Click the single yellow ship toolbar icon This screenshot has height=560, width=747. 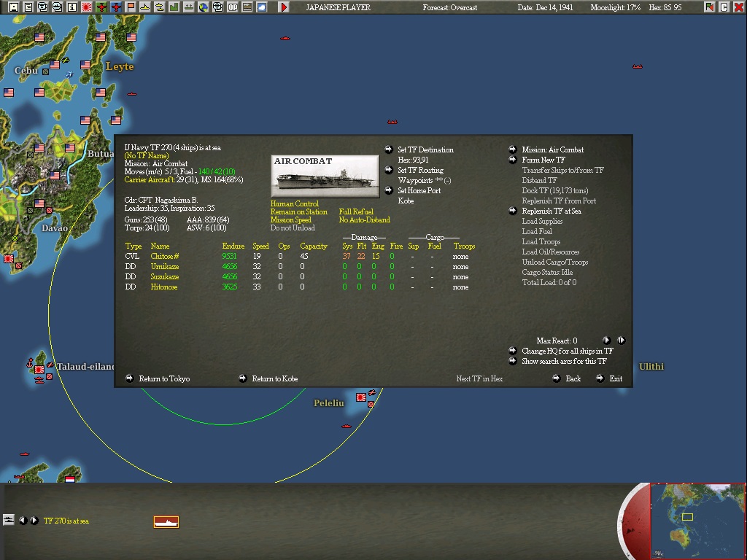[x=145, y=7]
